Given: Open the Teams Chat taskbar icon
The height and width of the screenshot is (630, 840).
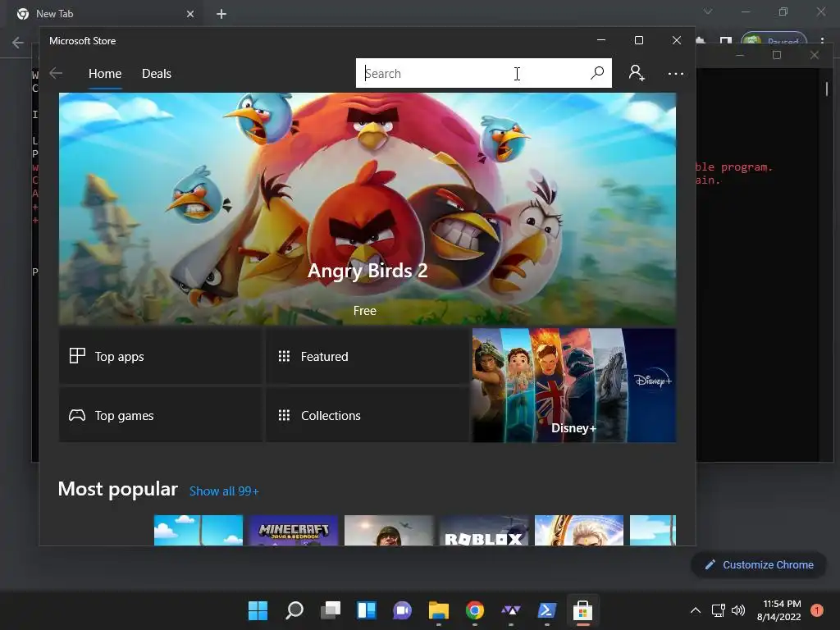Looking at the screenshot, I should click(402, 610).
